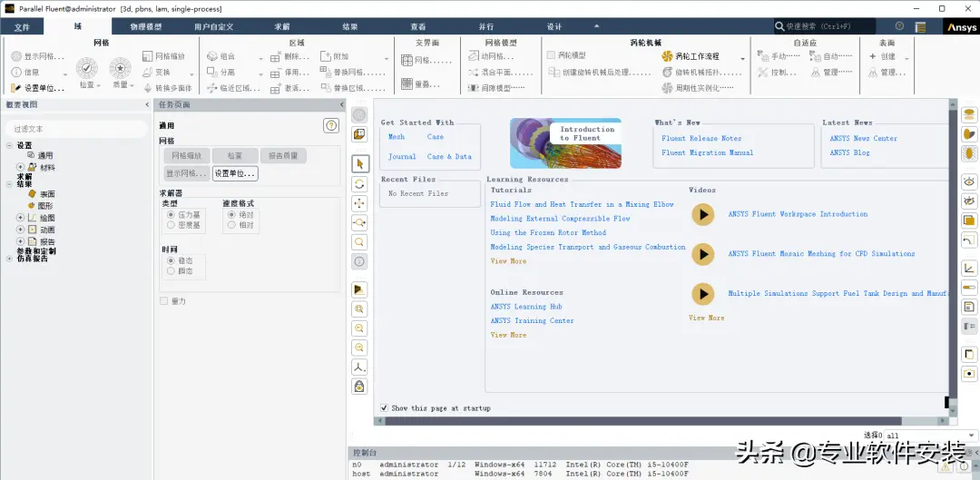The height and width of the screenshot is (480, 980).
Task: Select 稳态 time radio button
Action: pyautogui.click(x=171, y=260)
